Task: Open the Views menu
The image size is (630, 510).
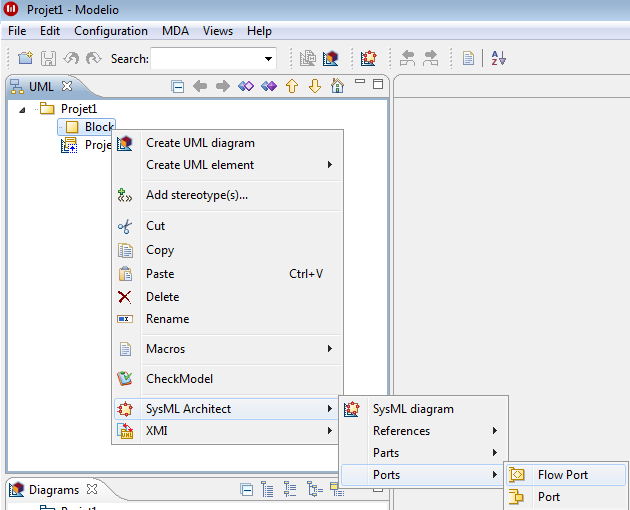Action: (x=218, y=31)
